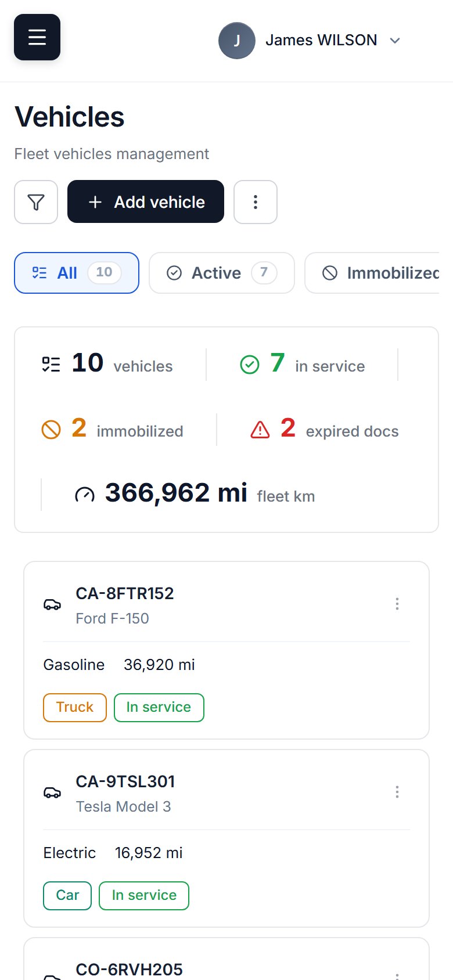Click the J user avatar

[x=237, y=40]
